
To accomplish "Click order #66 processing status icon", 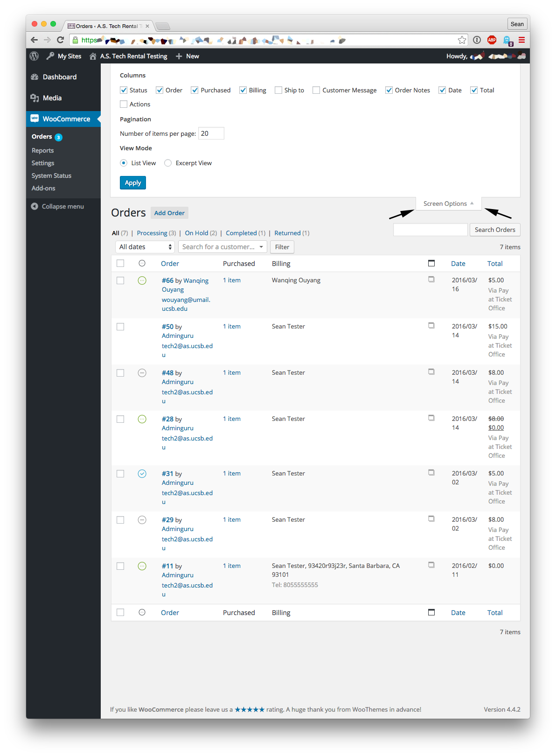I will [142, 280].
